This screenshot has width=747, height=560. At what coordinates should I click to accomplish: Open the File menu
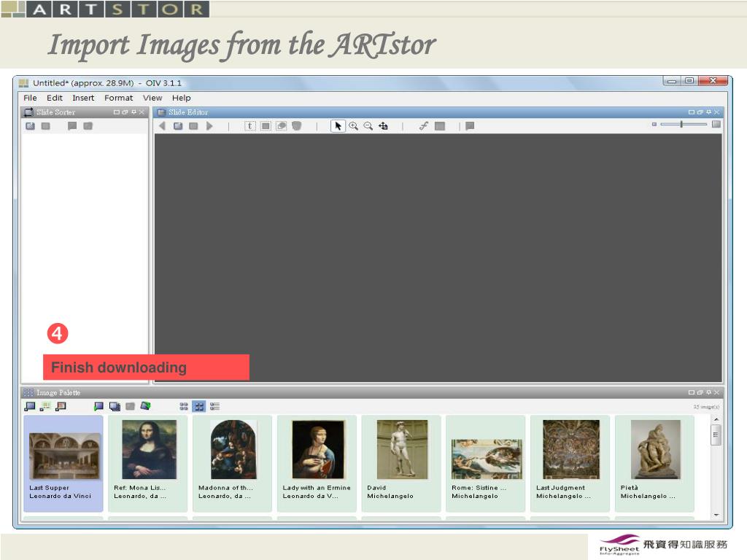click(x=30, y=98)
